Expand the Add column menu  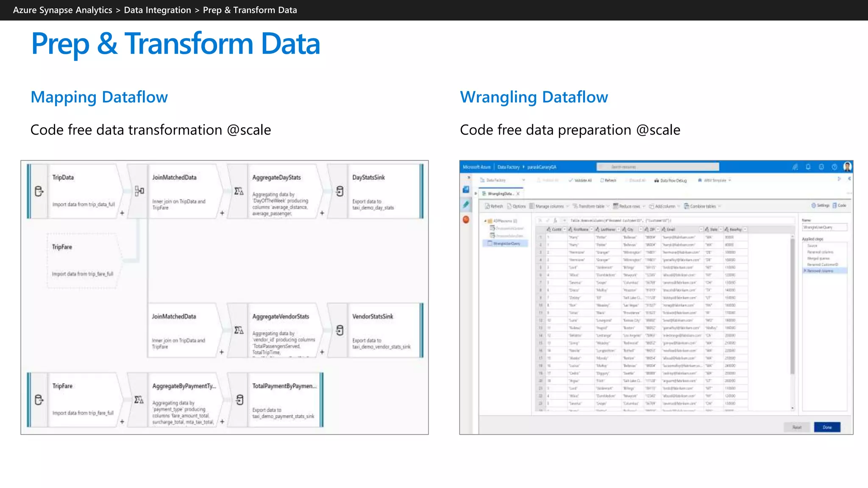pyautogui.click(x=665, y=206)
